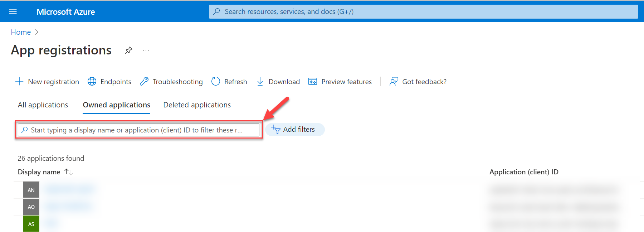Click the display name filter input field
Screen dimensions: 644x232
[x=139, y=130]
